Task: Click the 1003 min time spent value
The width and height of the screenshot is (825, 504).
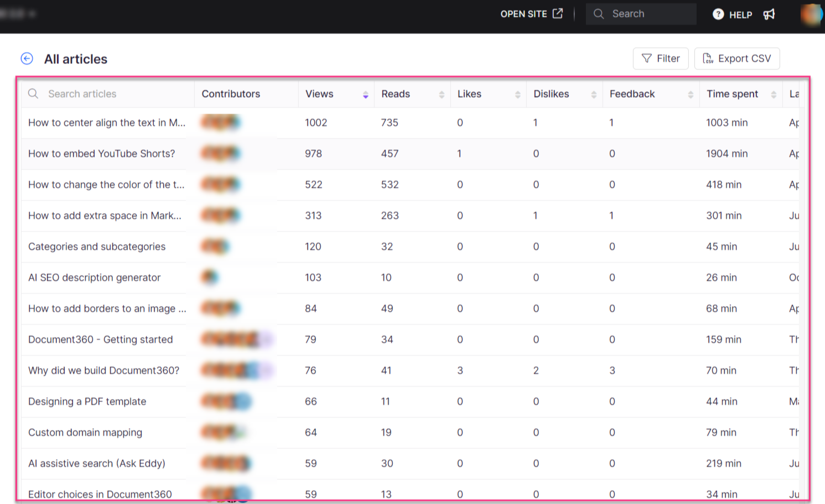Action: click(x=727, y=122)
